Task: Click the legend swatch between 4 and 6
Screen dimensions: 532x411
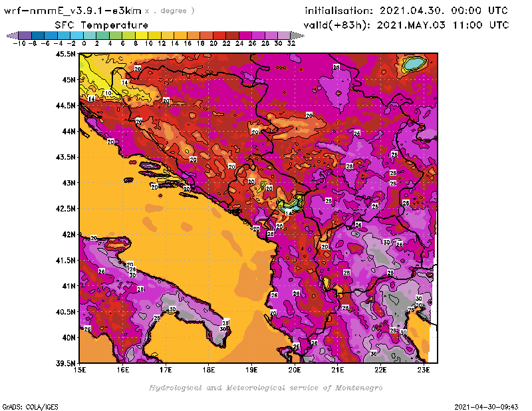Action: click(x=115, y=35)
